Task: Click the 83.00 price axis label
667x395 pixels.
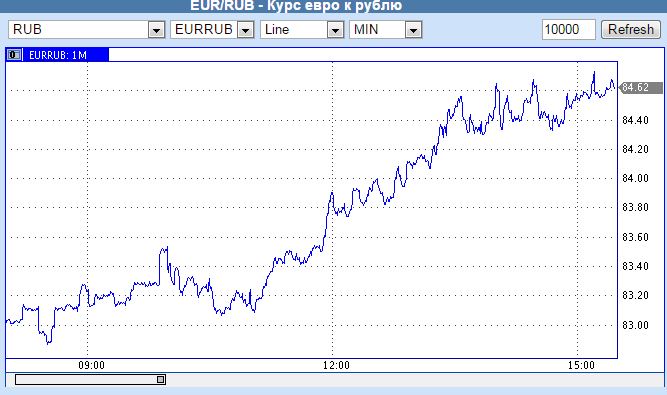Action: pos(635,325)
